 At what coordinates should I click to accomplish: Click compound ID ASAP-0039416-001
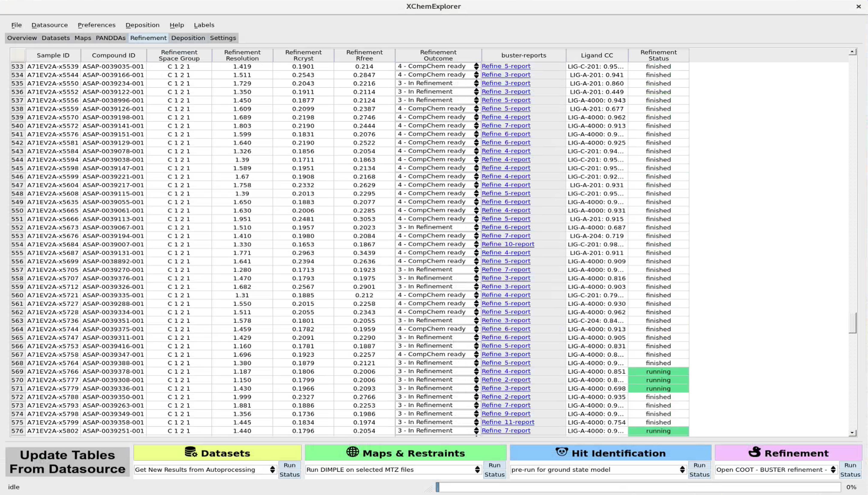coord(113,346)
